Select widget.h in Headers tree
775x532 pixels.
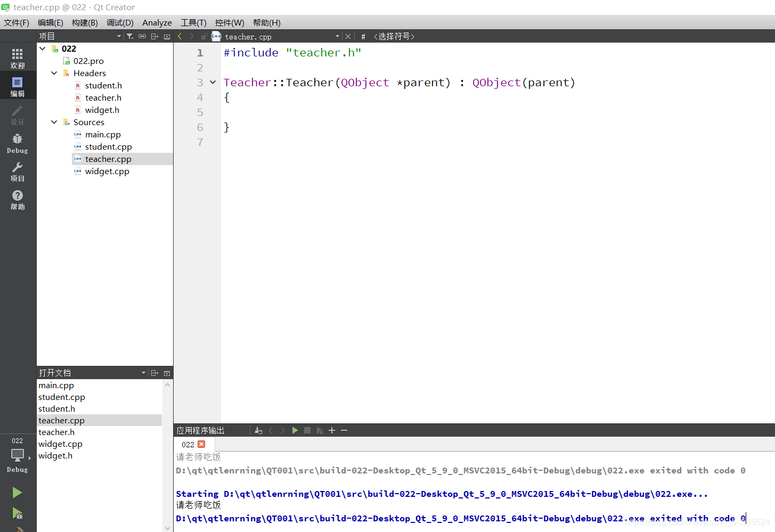[102, 110]
